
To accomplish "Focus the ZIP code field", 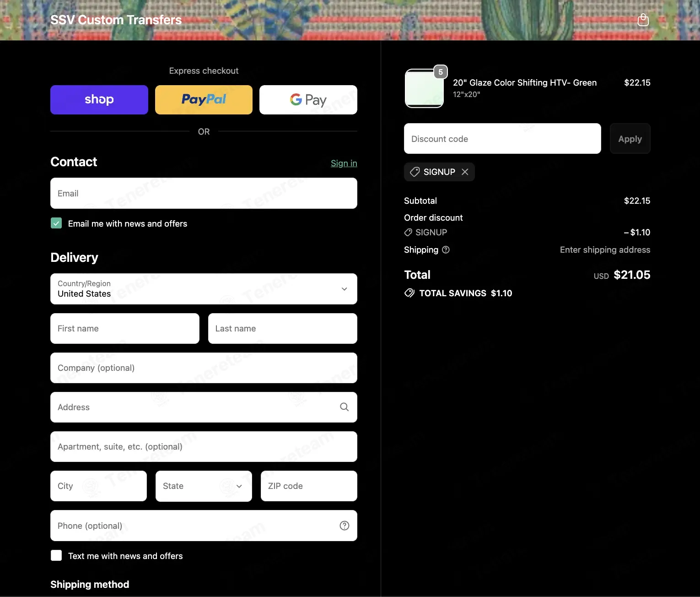I will [309, 486].
